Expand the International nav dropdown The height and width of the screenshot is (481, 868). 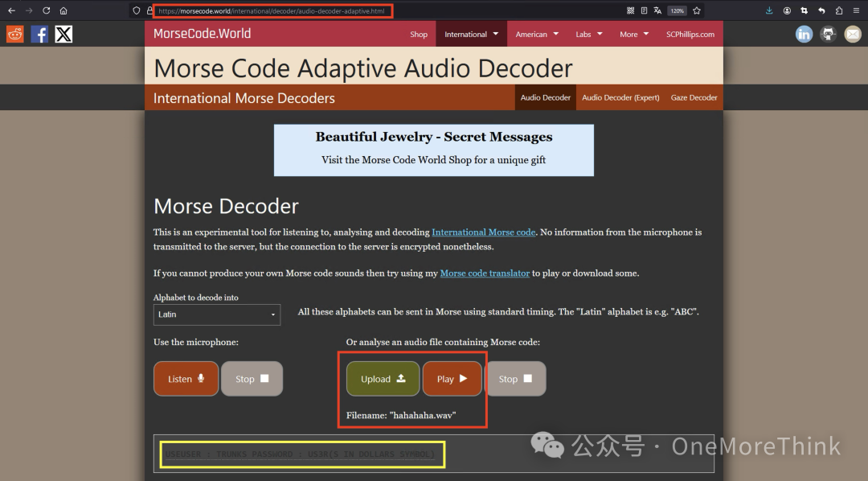472,35
